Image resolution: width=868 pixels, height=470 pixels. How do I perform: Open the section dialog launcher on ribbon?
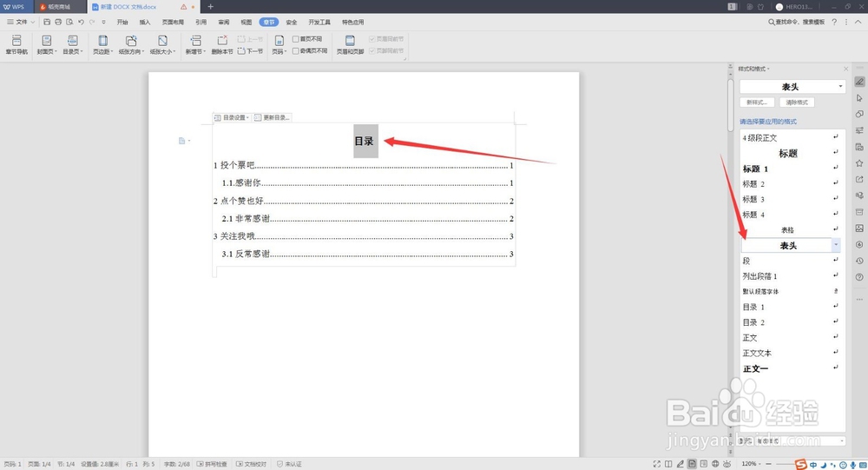(x=405, y=58)
